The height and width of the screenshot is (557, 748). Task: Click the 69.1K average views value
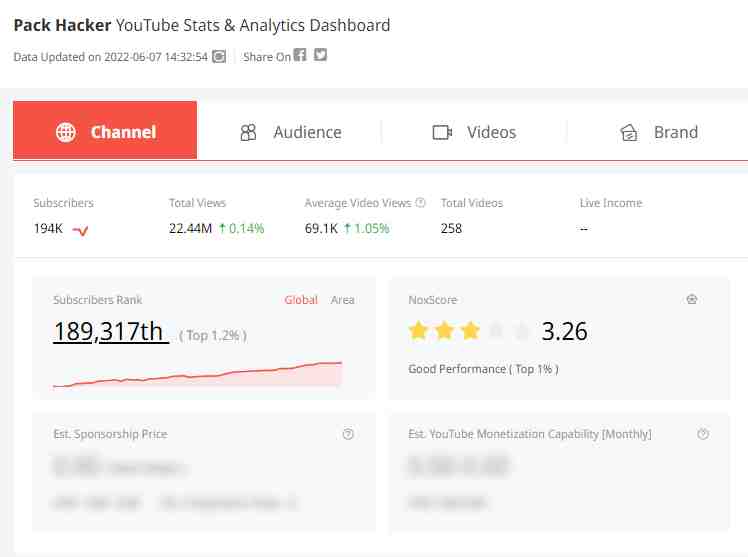[321, 228]
